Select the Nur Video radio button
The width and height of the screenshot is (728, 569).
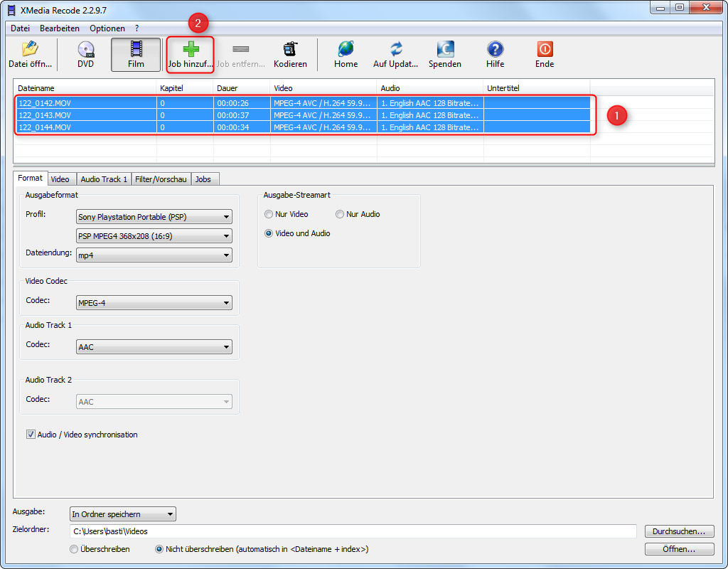(x=269, y=214)
